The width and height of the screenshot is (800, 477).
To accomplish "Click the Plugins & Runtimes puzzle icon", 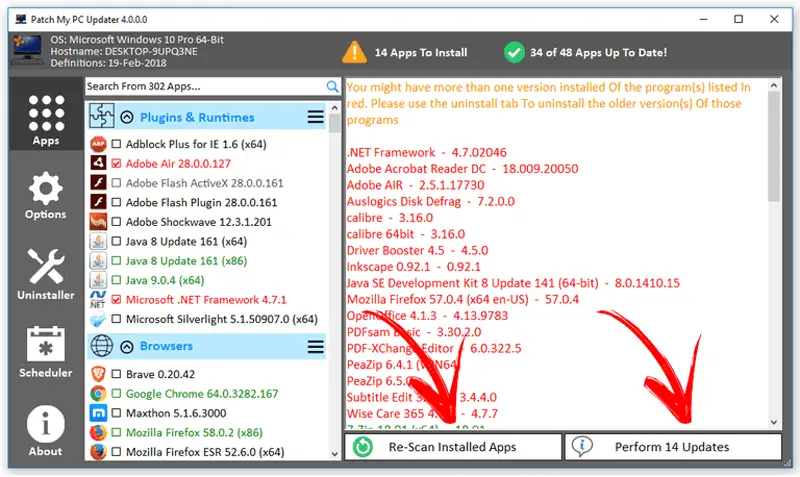I will pyautogui.click(x=102, y=116).
